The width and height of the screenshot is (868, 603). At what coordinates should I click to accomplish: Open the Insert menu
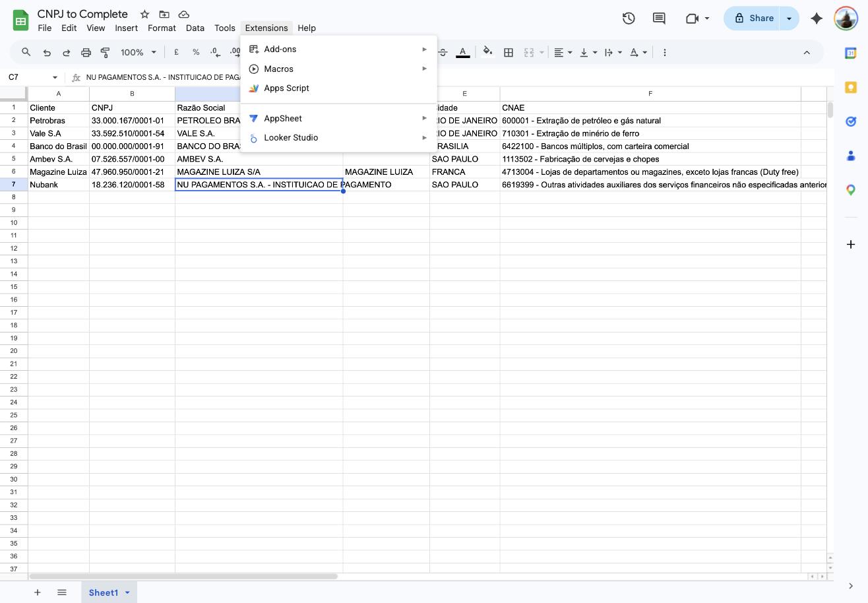coord(126,28)
